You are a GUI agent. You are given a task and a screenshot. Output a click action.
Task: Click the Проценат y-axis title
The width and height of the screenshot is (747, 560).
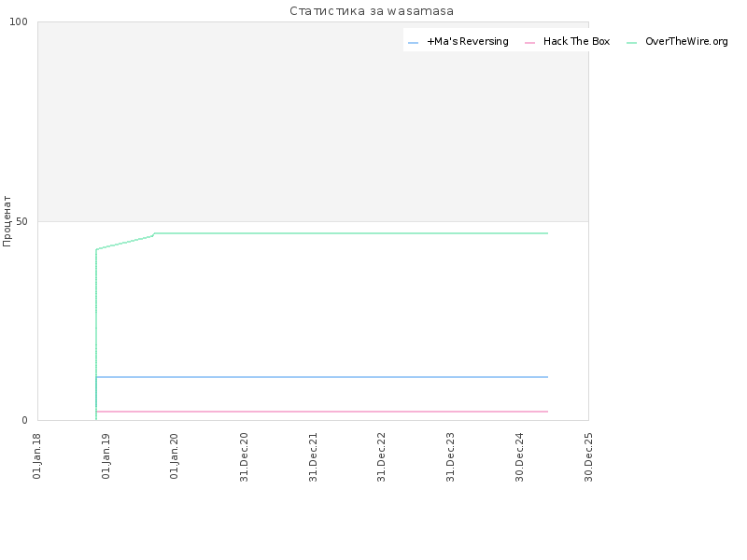point(7,220)
